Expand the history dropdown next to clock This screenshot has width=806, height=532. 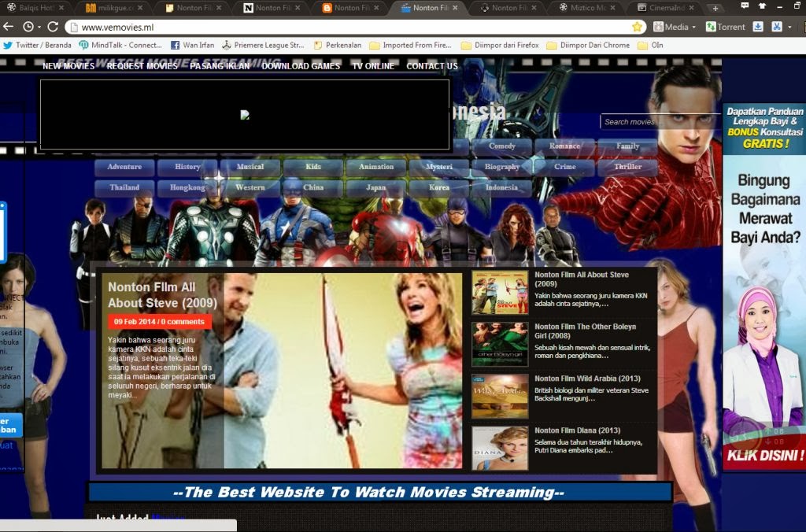coord(39,27)
